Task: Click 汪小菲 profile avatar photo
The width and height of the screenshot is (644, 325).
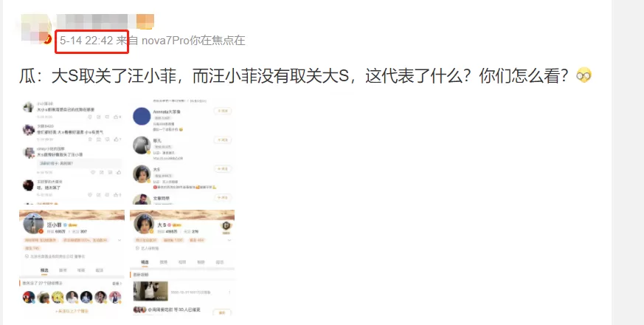Action: point(33,223)
